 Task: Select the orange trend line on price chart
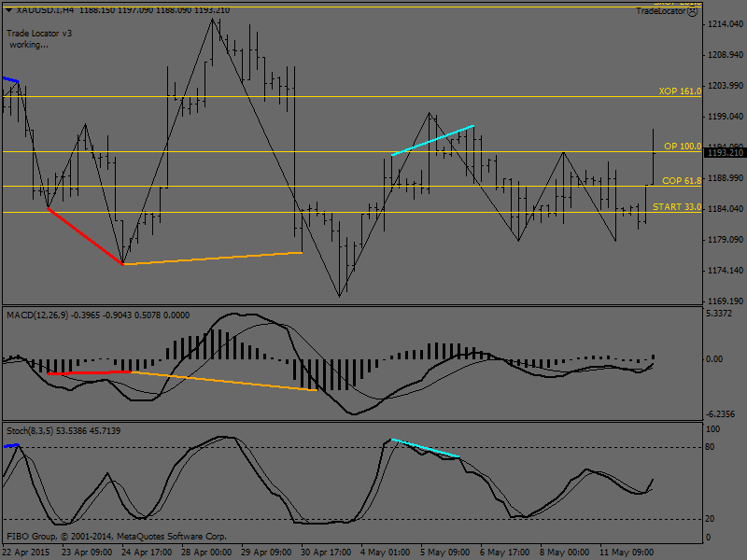pyautogui.click(x=213, y=259)
